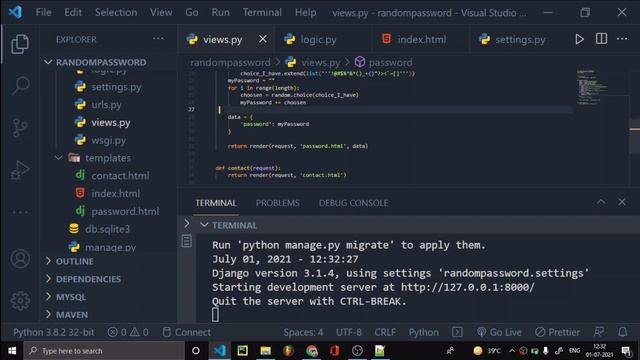Click Connect database in status bar

(187, 332)
